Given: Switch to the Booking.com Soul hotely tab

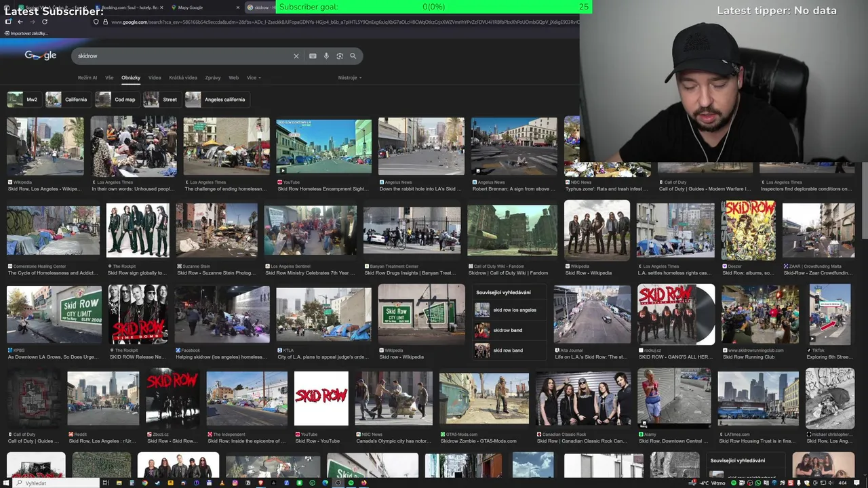Looking at the screenshot, I should pyautogui.click(x=129, y=7).
